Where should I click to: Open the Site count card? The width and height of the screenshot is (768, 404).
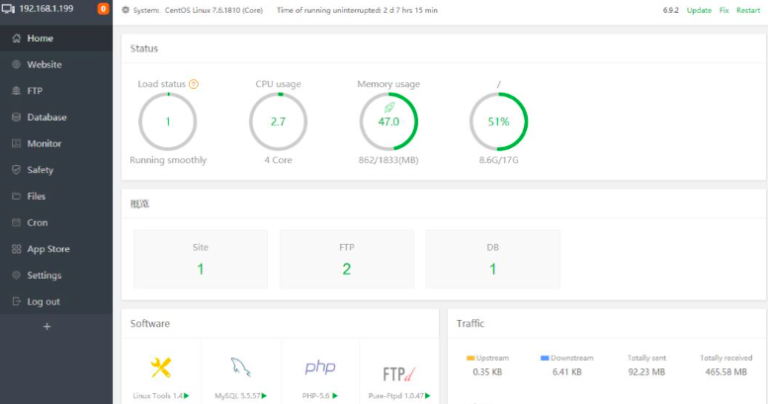click(x=200, y=259)
